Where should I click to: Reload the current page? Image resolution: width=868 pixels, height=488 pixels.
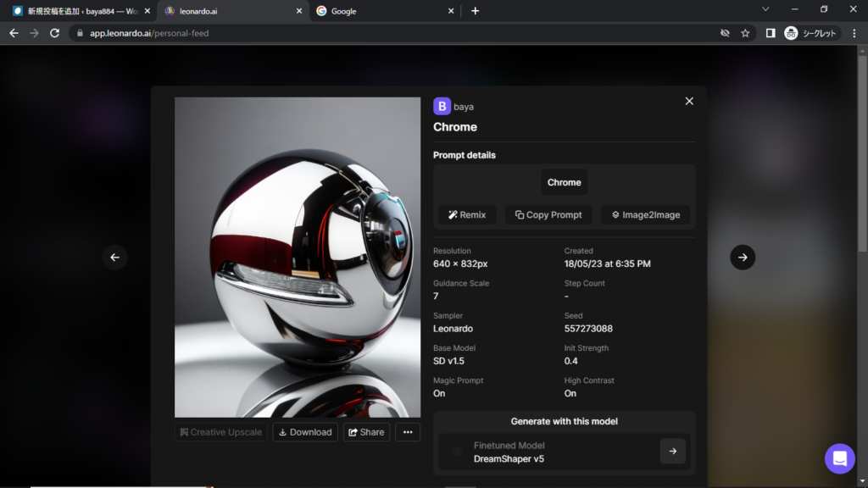point(55,33)
